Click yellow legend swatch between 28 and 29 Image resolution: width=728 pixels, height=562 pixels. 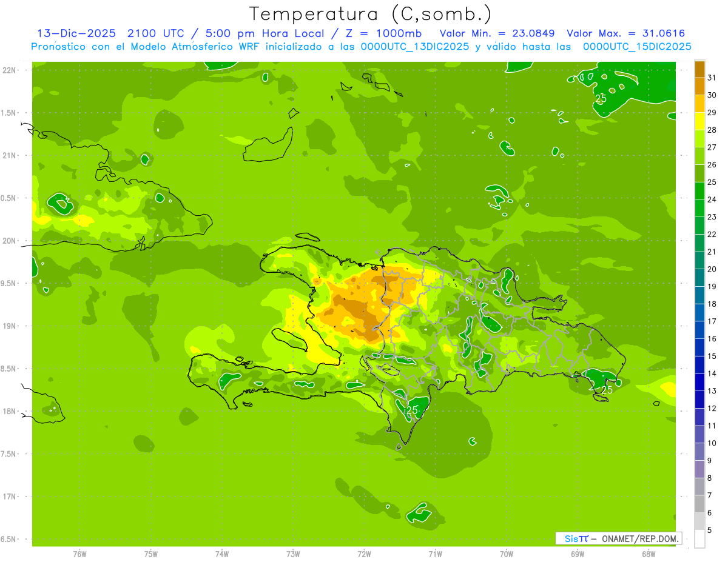[x=699, y=121]
